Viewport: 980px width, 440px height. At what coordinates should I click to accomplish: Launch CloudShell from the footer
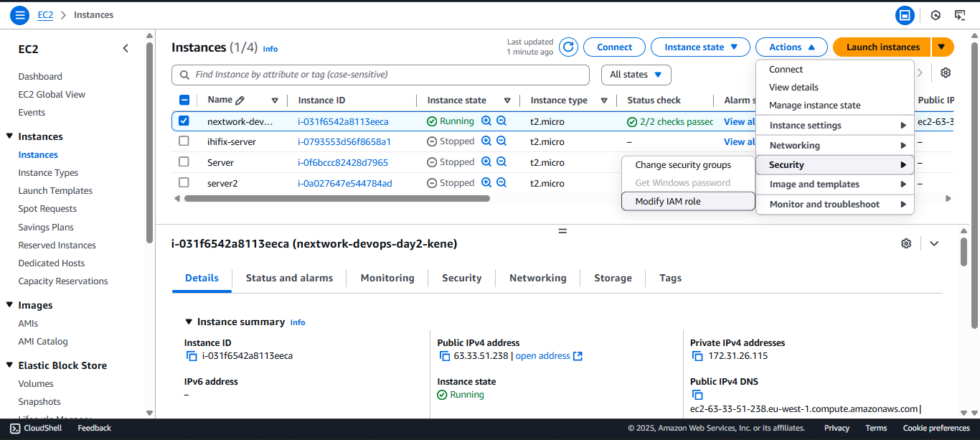point(36,429)
